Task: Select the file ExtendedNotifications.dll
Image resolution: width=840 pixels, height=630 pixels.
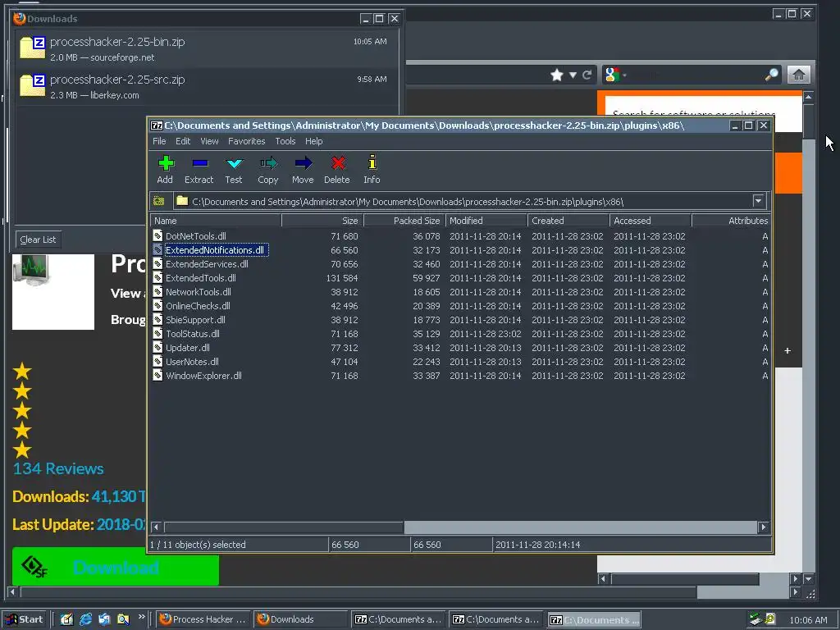Action: coord(215,250)
